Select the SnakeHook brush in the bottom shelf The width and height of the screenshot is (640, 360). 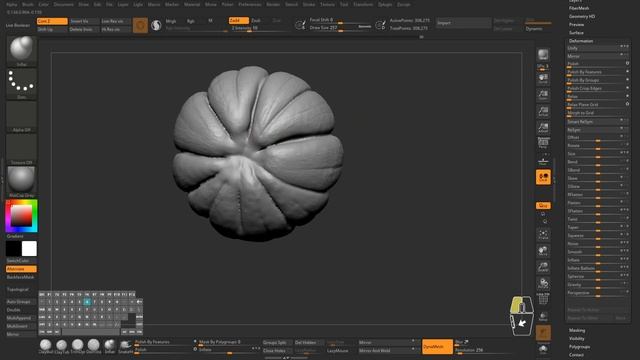click(125, 346)
